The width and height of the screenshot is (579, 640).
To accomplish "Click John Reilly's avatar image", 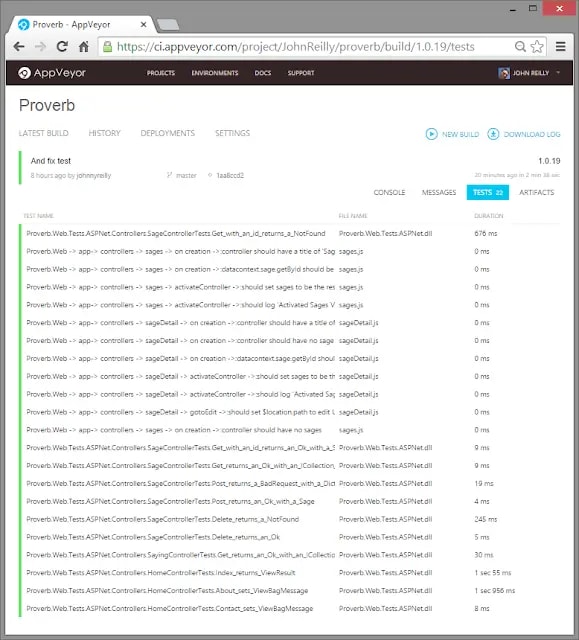I will pyautogui.click(x=504, y=73).
